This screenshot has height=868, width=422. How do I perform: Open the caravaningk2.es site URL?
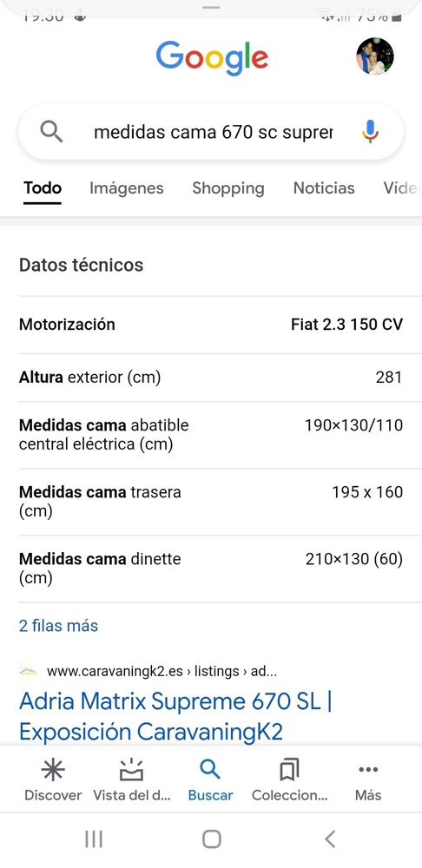[162, 672]
